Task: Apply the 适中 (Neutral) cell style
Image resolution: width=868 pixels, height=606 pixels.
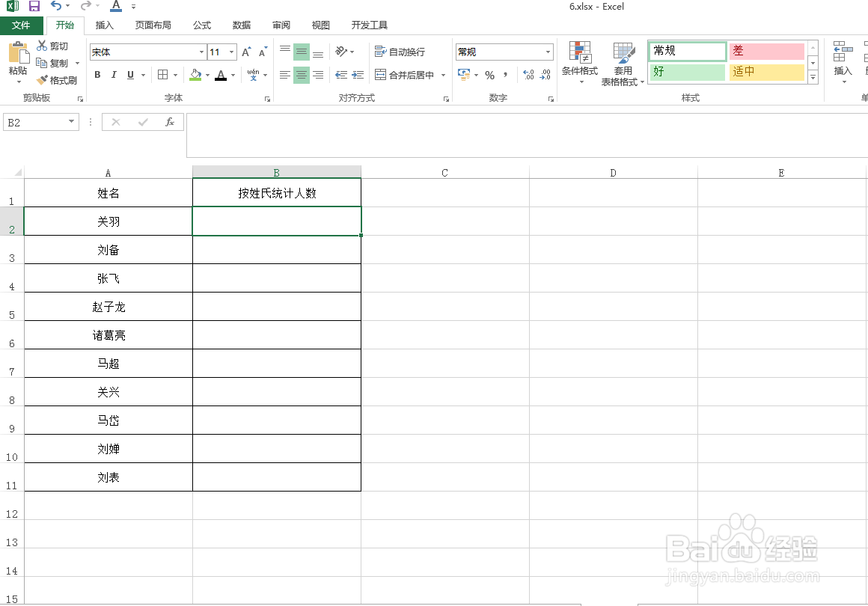Action: (x=767, y=72)
